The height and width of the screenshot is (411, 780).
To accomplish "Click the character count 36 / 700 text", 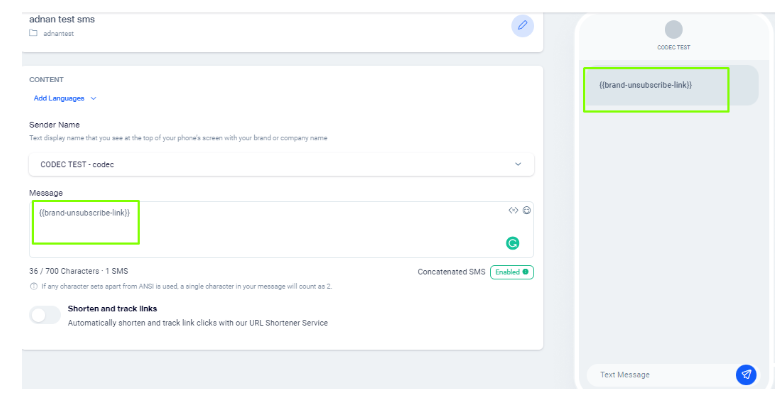I will point(78,271).
